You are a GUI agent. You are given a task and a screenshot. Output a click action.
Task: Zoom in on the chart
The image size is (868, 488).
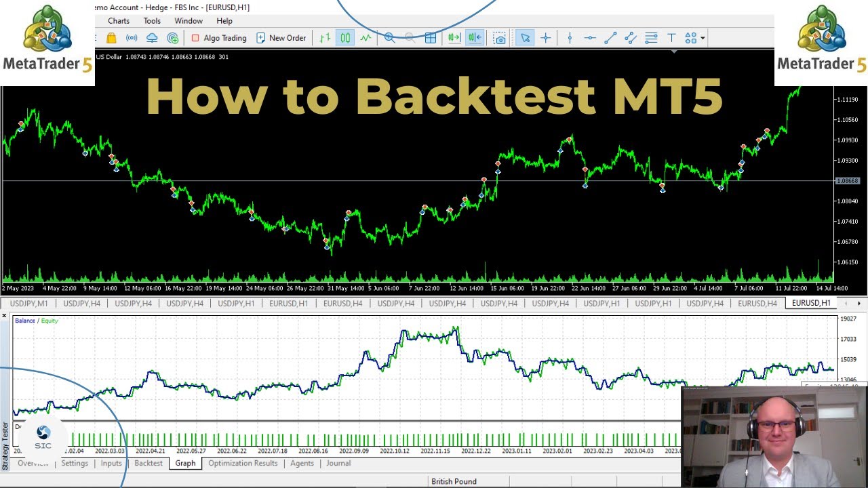[390, 38]
